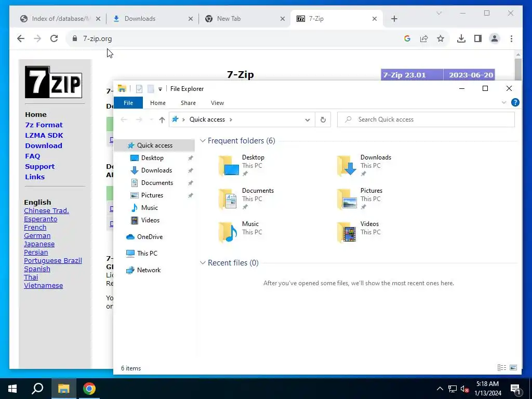The width and height of the screenshot is (532, 399).
Task: Open the Download link on 7-Zip site
Action: (44, 146)
